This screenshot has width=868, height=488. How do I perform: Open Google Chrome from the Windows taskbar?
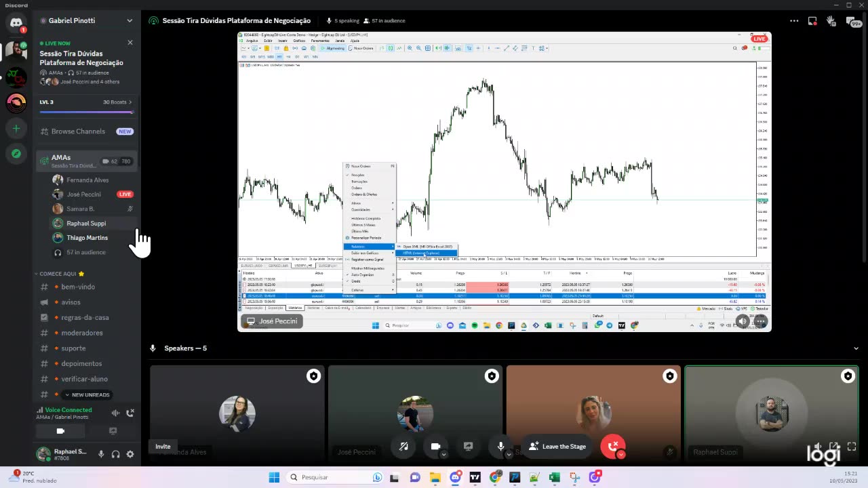pyautogui.click(x=495, y=477)
